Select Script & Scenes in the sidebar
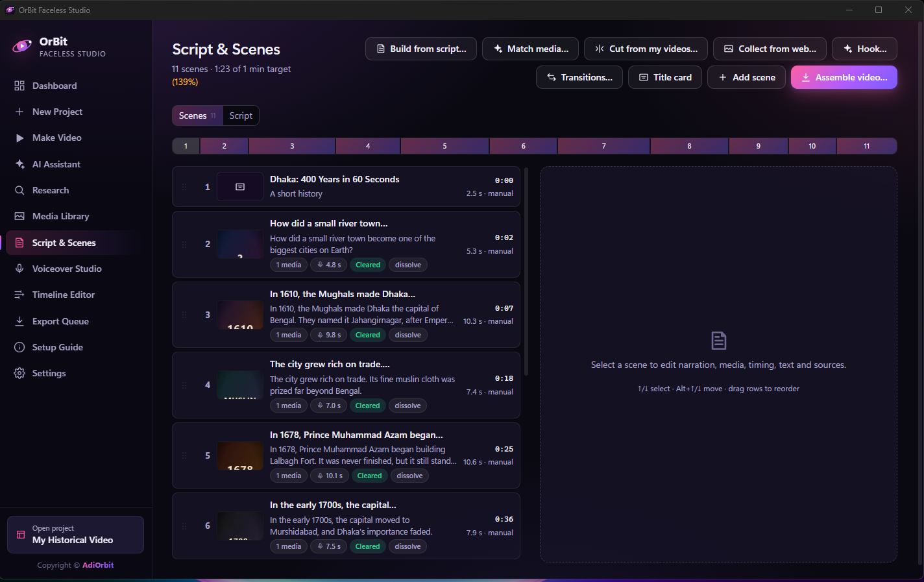 click(x=76, y=243)
